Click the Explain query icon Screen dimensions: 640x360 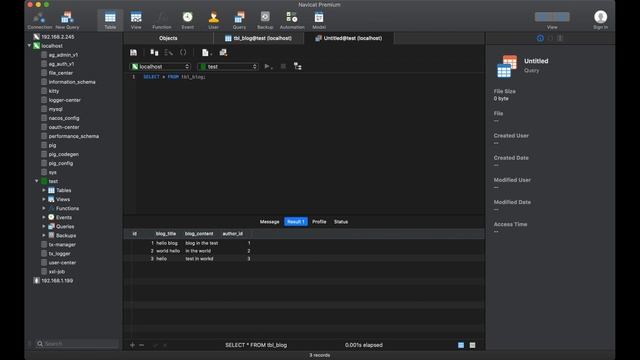298,66
